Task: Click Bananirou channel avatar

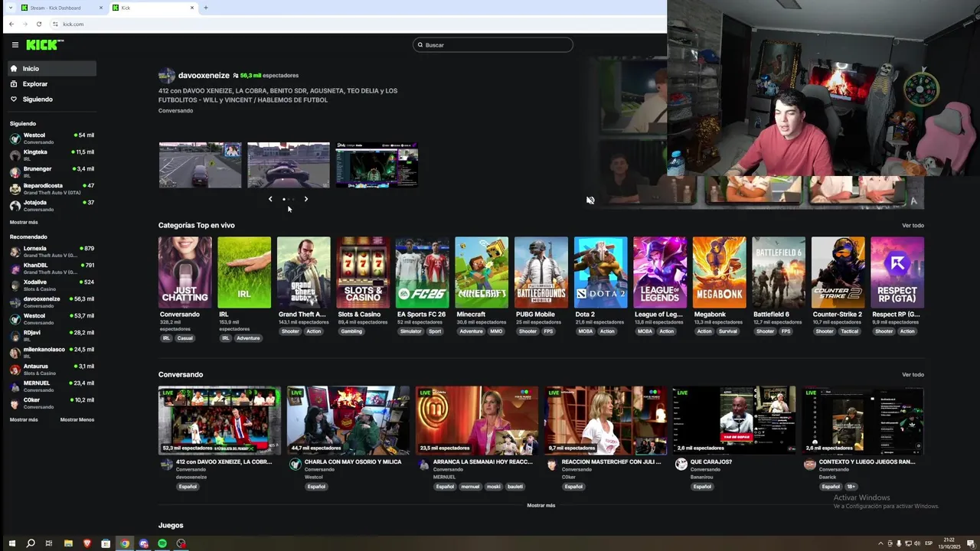Action: pyautogui.click(x=681, y=465)
